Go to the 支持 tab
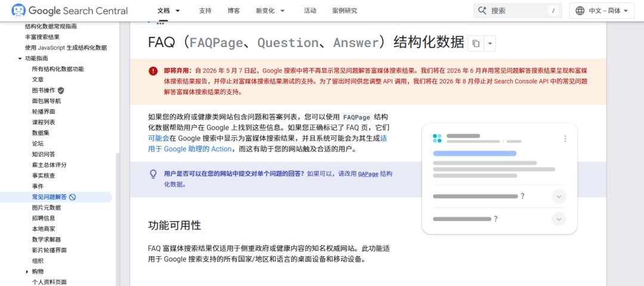 (x=205, y=11)
